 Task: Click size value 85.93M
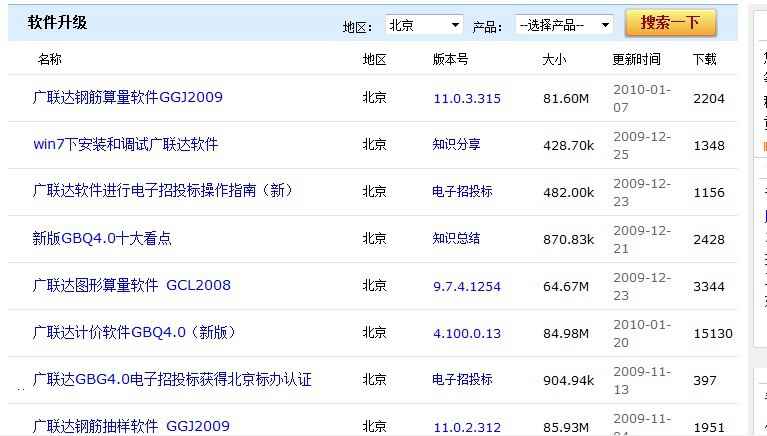[x=566, y=427]
